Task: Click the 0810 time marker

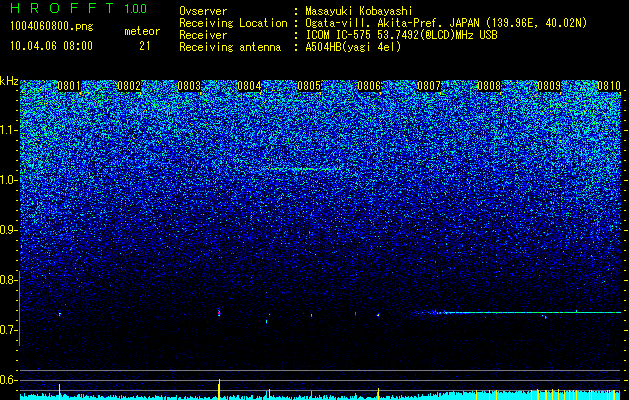Action: (609, 86)
